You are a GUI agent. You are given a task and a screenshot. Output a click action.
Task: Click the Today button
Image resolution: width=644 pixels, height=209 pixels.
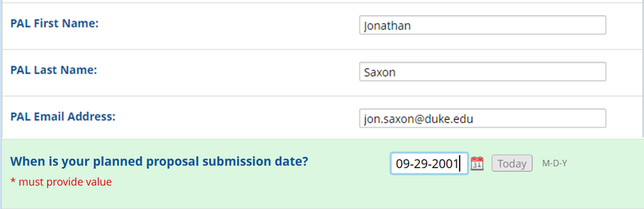[x=512, y=163]
